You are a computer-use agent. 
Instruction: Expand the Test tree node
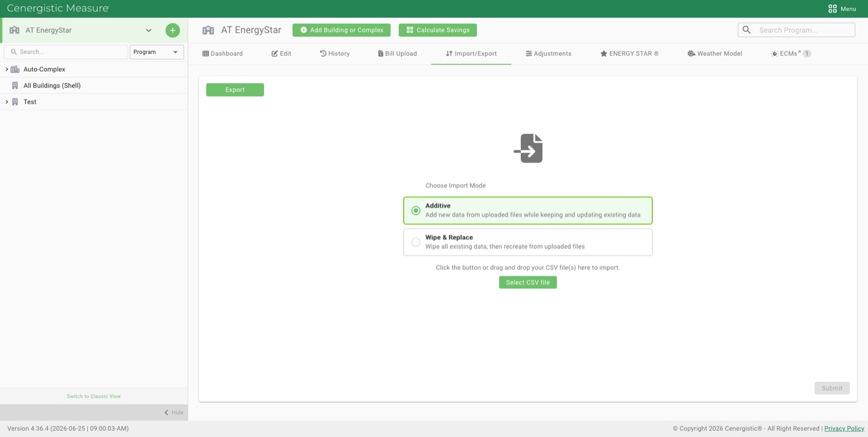coord(6,102)
